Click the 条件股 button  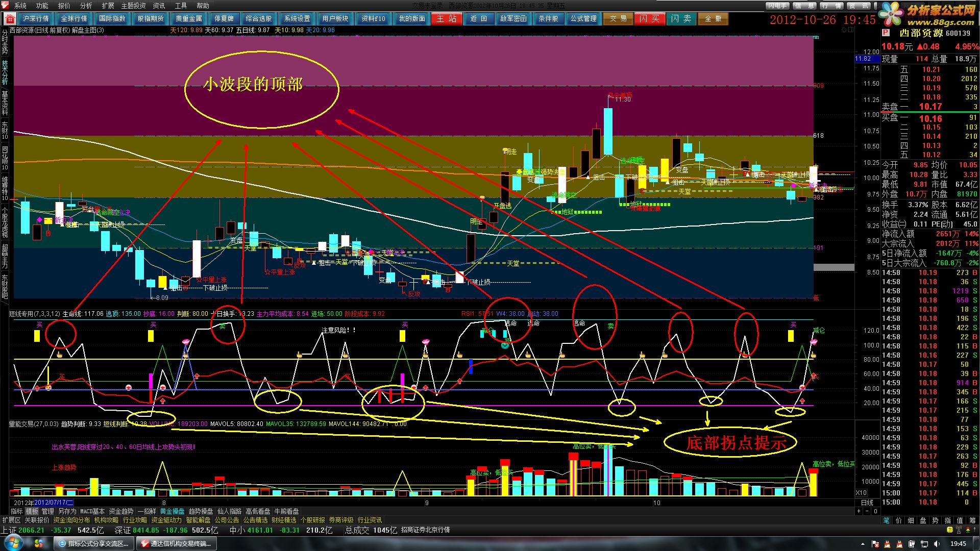point(549,18)
